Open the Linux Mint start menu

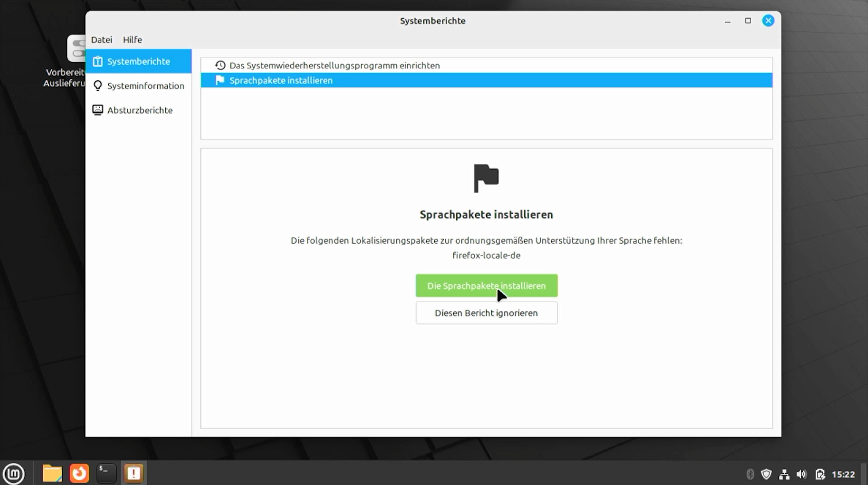click(x=13, y=474)
